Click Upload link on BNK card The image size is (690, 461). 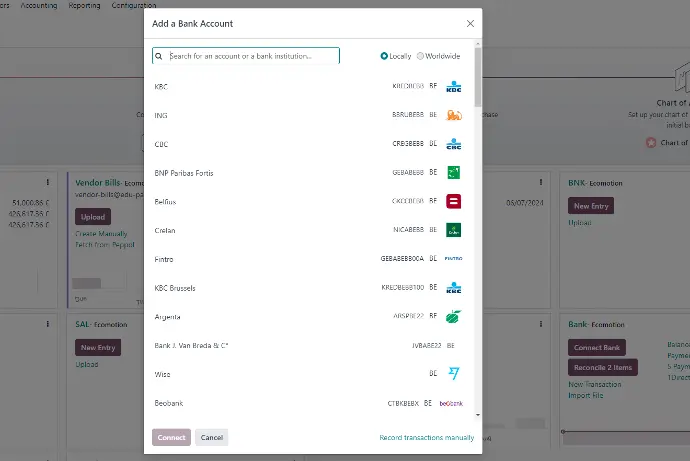(x=580, y=223)
